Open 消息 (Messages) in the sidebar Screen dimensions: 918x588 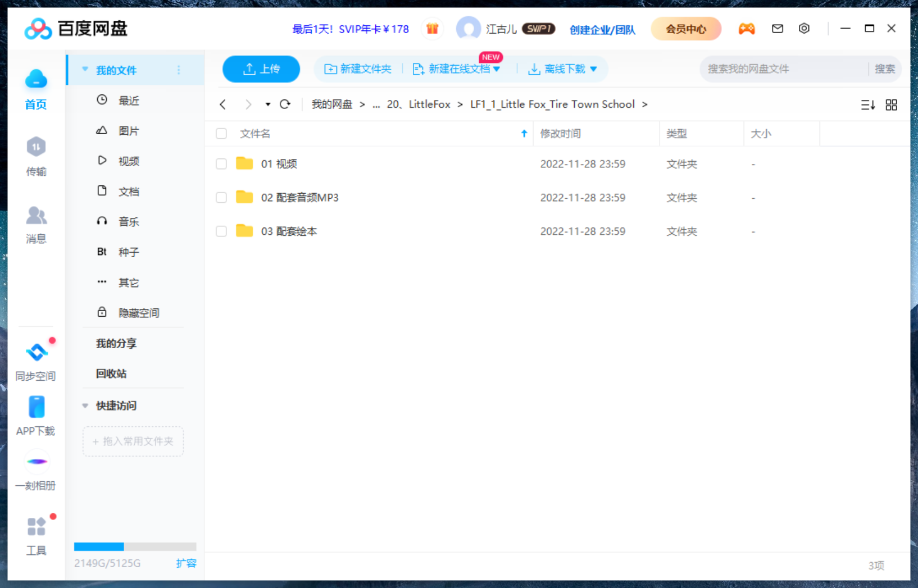35,225
